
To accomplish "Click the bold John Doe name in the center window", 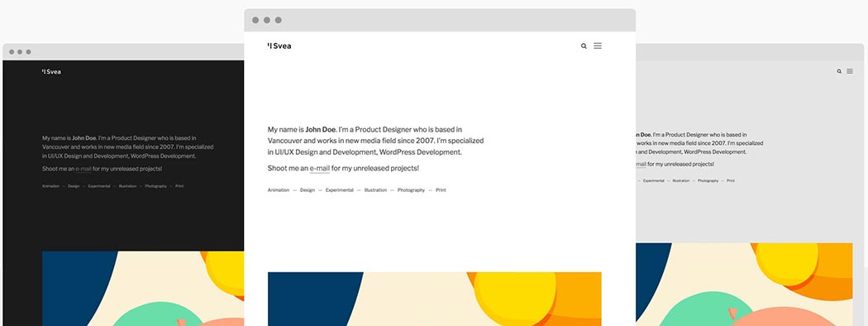I will pos(321,130).
